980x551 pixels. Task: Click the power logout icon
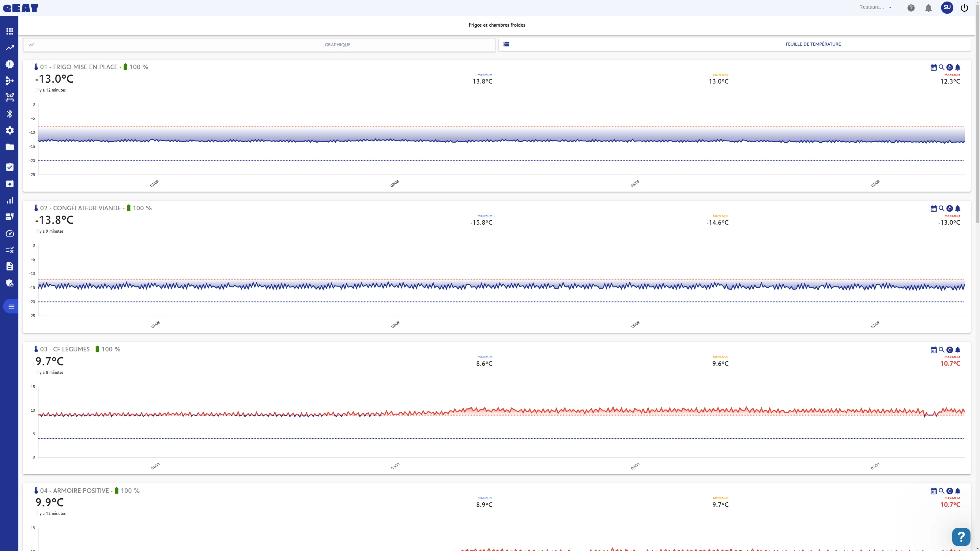point(964,8)
